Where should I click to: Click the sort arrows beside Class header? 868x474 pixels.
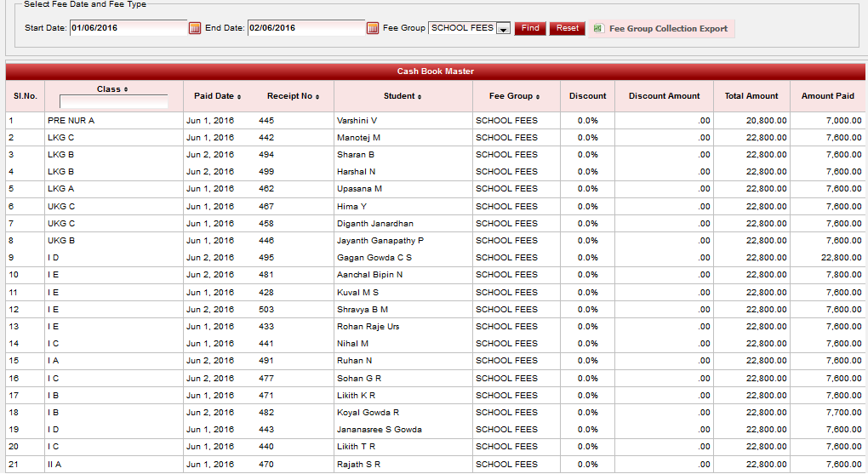pos(126,89)
